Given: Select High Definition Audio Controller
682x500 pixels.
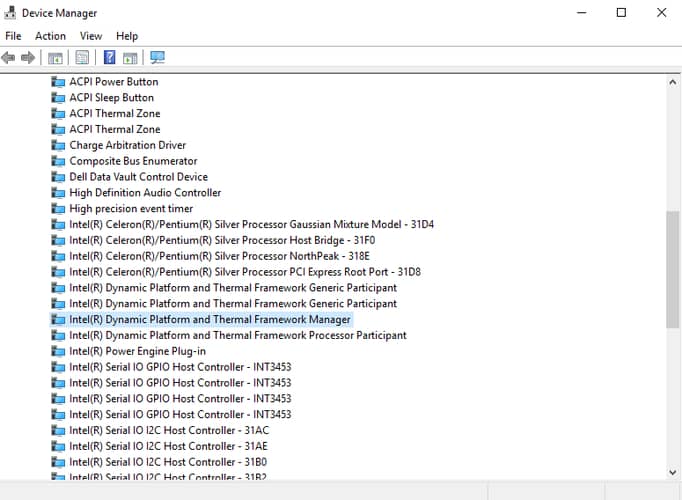Looking at the screenshot, I should pos(145,193).
